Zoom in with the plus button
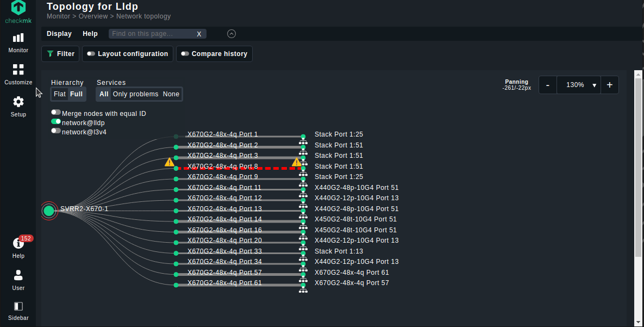 click(x=610, y=85)
